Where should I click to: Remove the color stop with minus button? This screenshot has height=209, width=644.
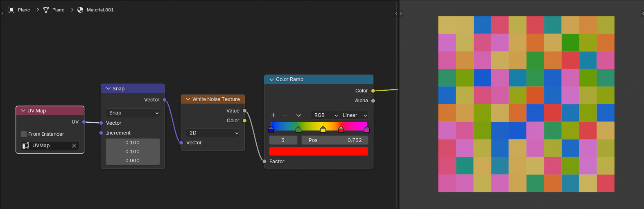tap(285, 115)
